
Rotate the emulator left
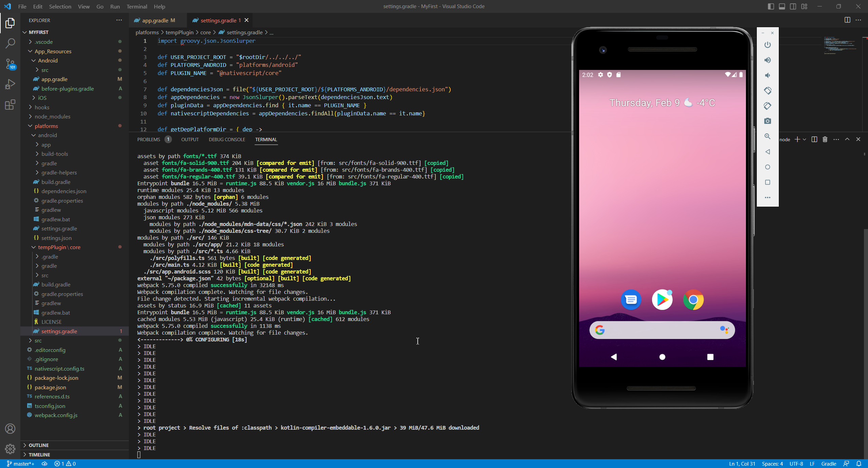[768, 91]
